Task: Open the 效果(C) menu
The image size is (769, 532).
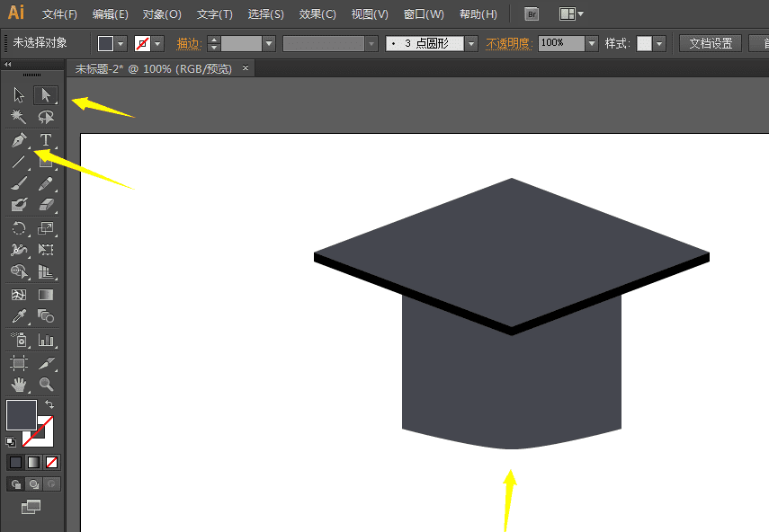Action: pyautogui.click(x=317, y=14)
